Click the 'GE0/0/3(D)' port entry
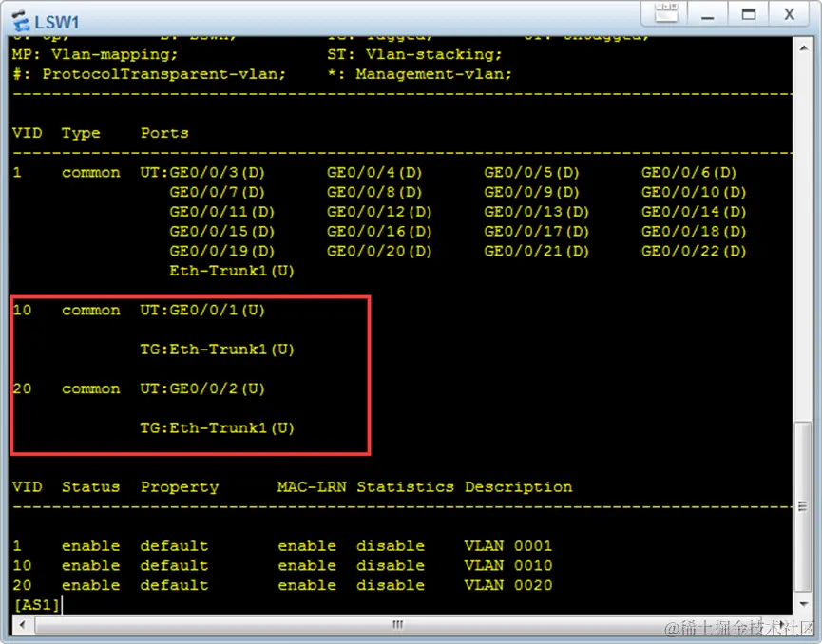822x644 pixels. [x=217, y=172]
